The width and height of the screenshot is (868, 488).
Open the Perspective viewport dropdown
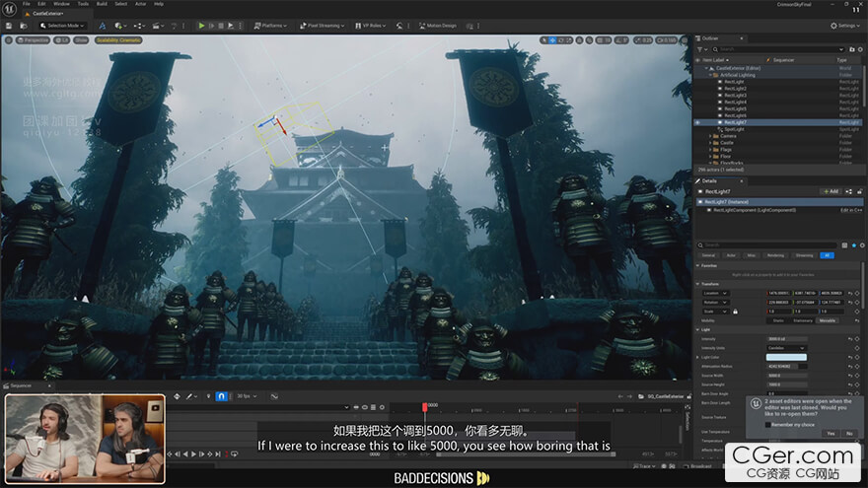33,39
